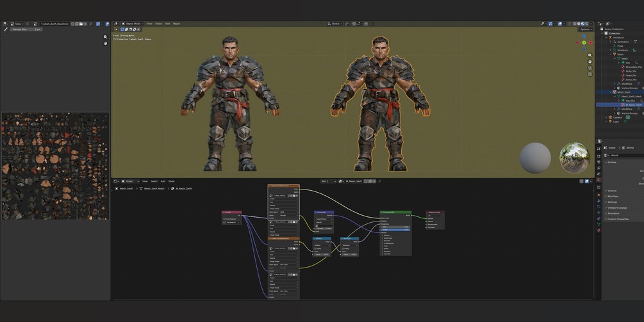This screenshot has height=322, width=644.
Task: Click M_Mesh_Swift material name in node editor header
Action: (354, 181)
